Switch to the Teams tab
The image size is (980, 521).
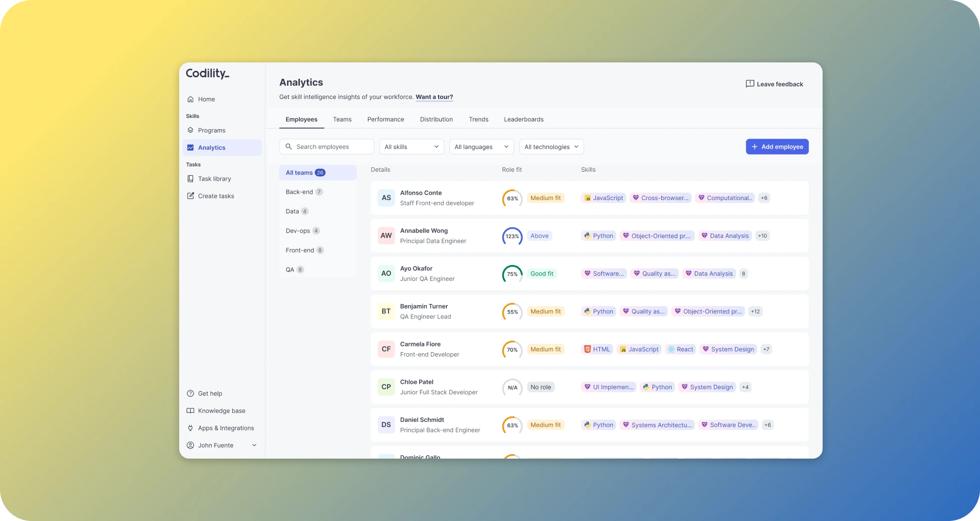[x=342, y=119]
